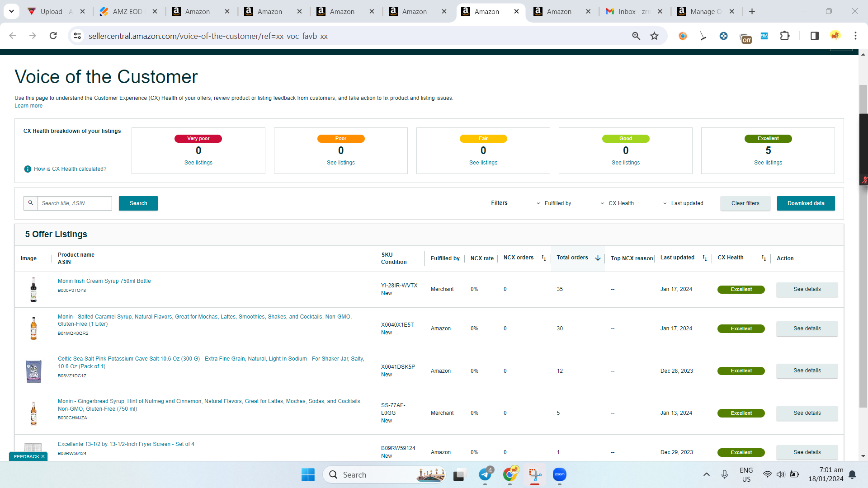The image size is (868, 488).
Task: See details for Celtic Sea Salt
Action: point(807,371)
